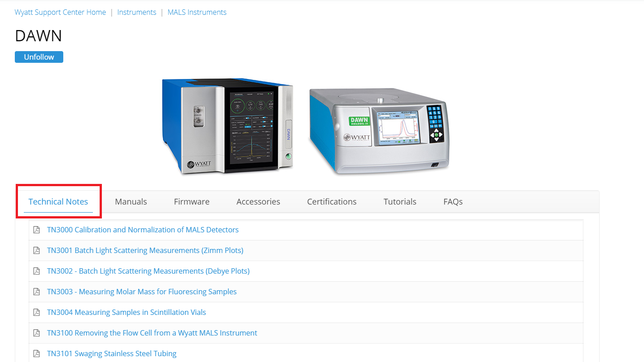The height and width of the screenshot is (362, 644).
Task: Click the DAWN HELEOS-II instrument image
Action: click(x=379, y=130)
